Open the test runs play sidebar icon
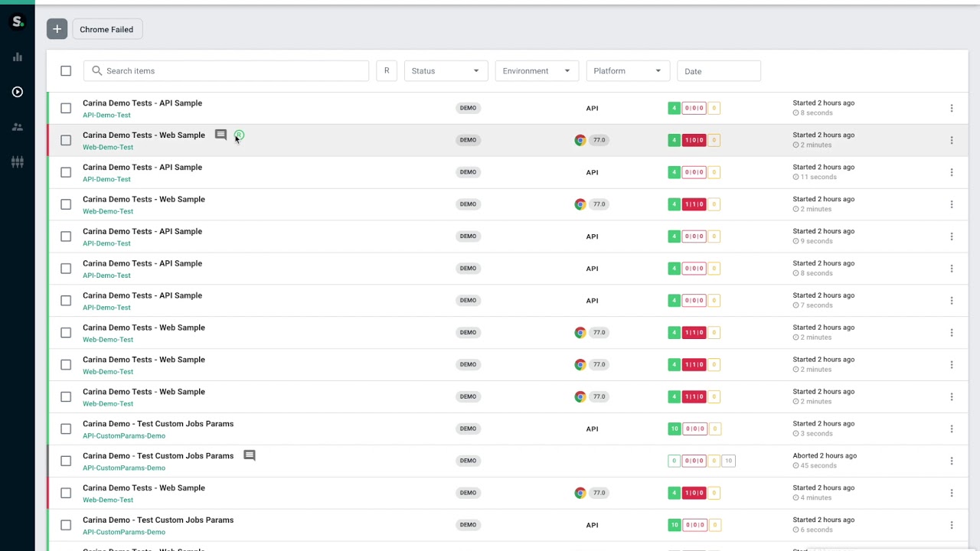The width and height of the screenshot is (980, 551). coord(17,92)
